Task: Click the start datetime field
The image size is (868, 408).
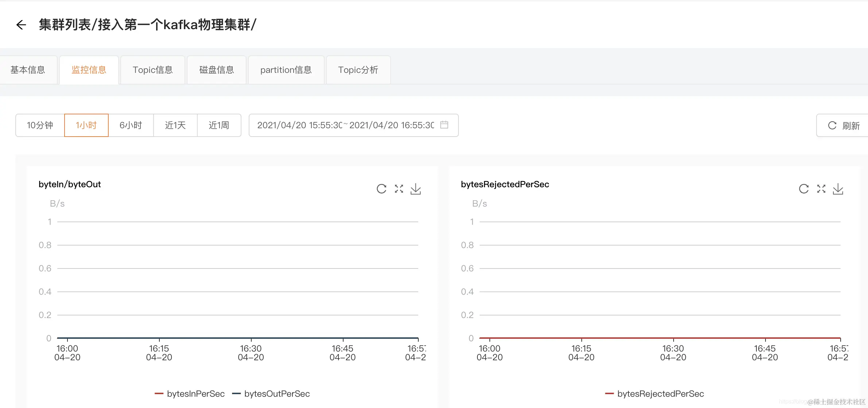Action: 299,125
